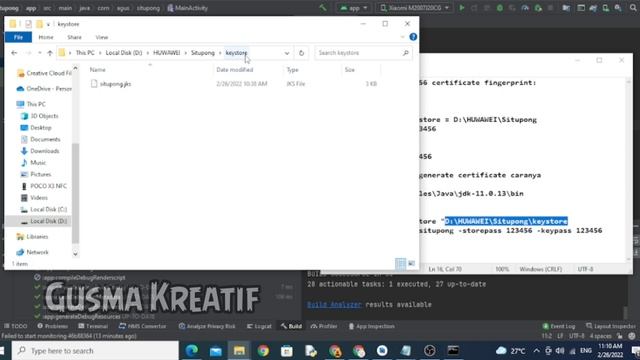640x360 pixels.
Task: Open the Logcat tool window tab
Action: pos(259,326)
